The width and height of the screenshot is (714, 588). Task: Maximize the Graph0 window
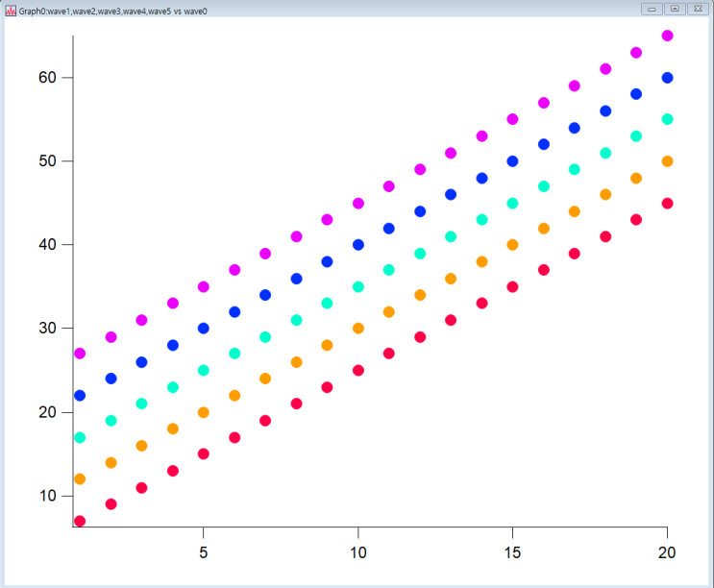(x=675, y=9)
